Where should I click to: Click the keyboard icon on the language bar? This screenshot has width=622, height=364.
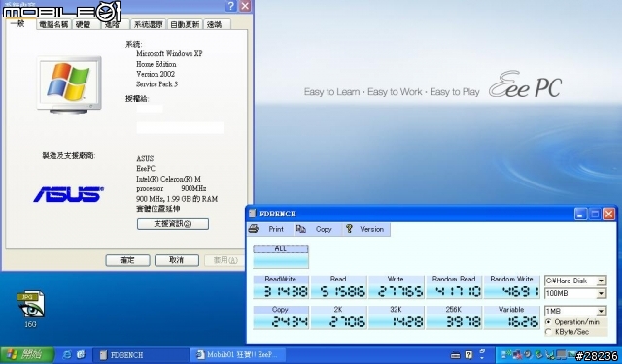456,355
